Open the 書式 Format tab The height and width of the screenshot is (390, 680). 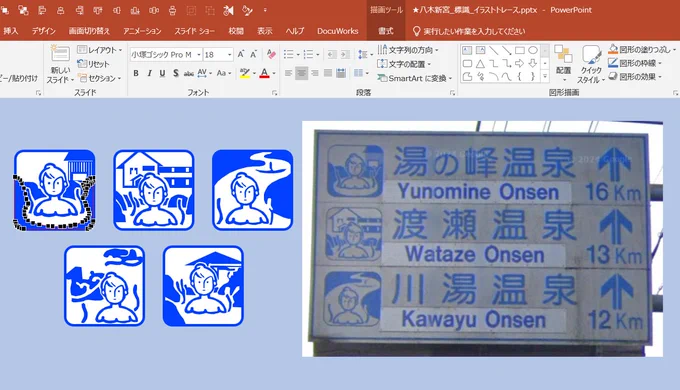click(386, 31)
